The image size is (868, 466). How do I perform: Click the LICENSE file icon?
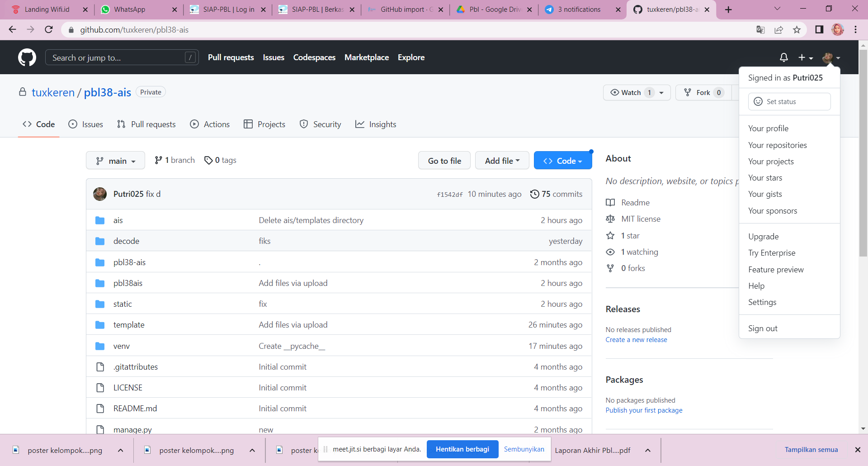(100, 388)
